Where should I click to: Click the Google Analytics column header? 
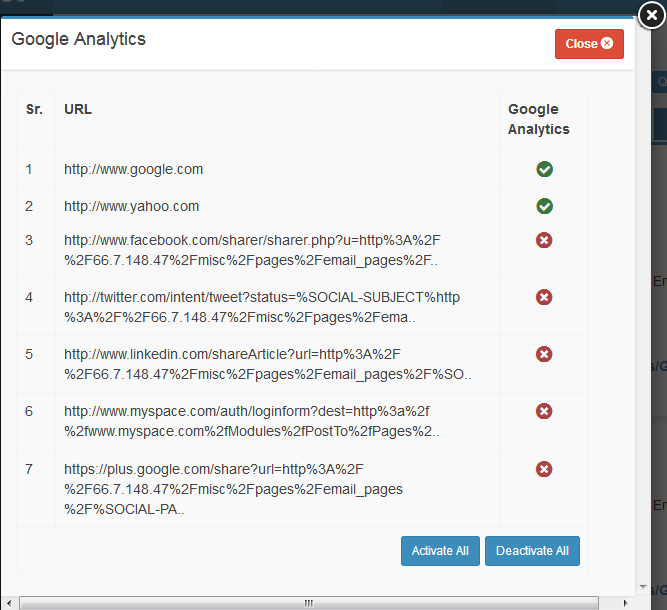[x=538, y=119]
